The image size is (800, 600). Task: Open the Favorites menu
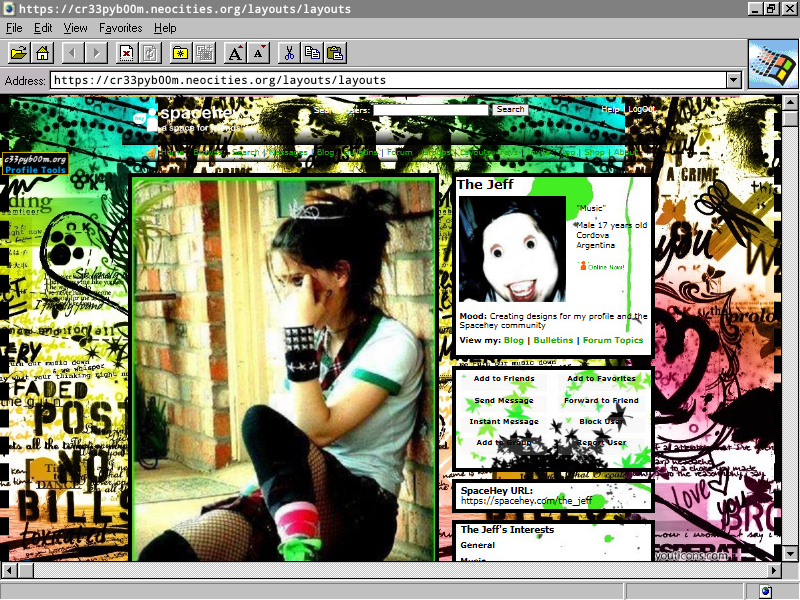click(x=120, y=28)
